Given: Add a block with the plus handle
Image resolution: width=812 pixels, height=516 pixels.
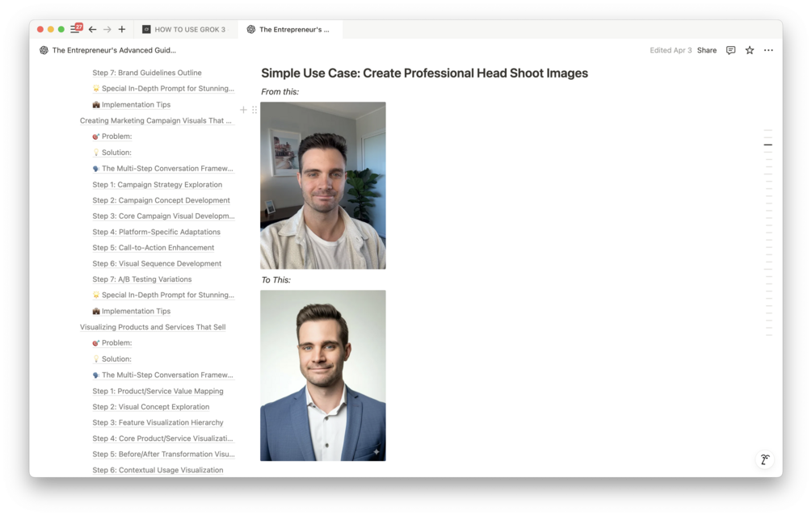Looking at the screenshot, I should pos(243,110).
